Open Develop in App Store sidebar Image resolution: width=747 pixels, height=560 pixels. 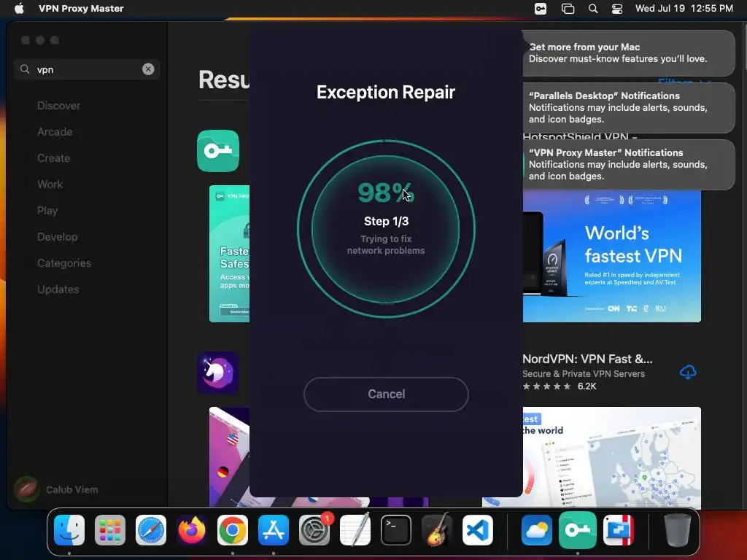point(57,237)
